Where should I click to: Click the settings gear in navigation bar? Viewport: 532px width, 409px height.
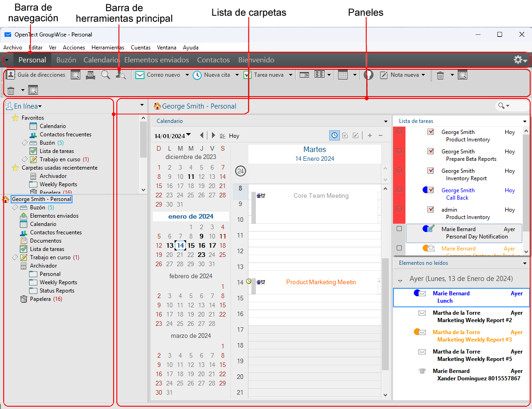[518, 60]
